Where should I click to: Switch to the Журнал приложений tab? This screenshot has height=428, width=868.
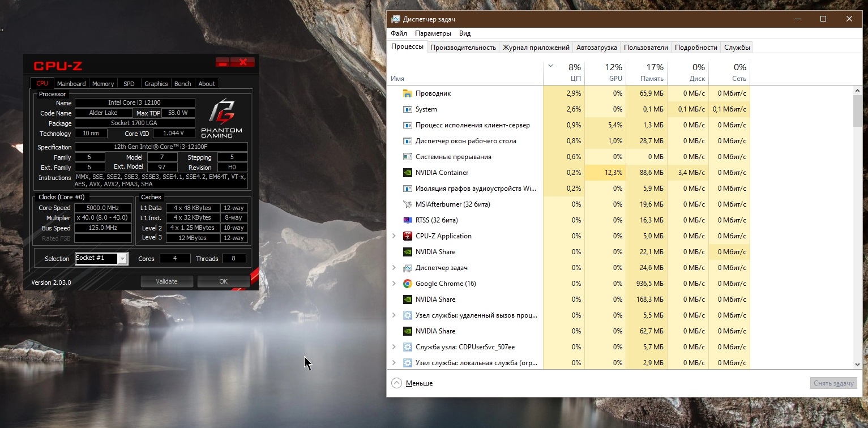[x=536, y=48]
